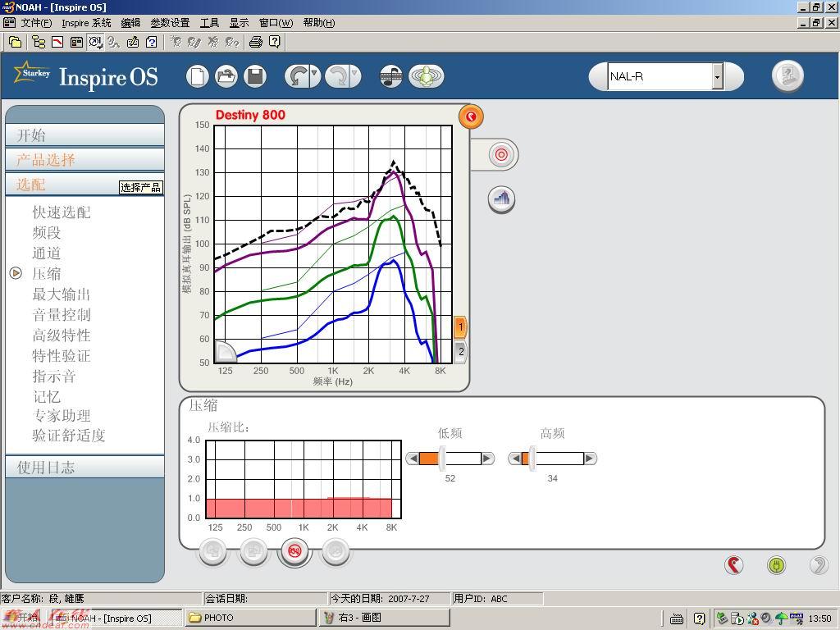Switch to memory 2 tab beside graph
The height and width of the screenshot is (630, 840).
click(x=461, y=352)
